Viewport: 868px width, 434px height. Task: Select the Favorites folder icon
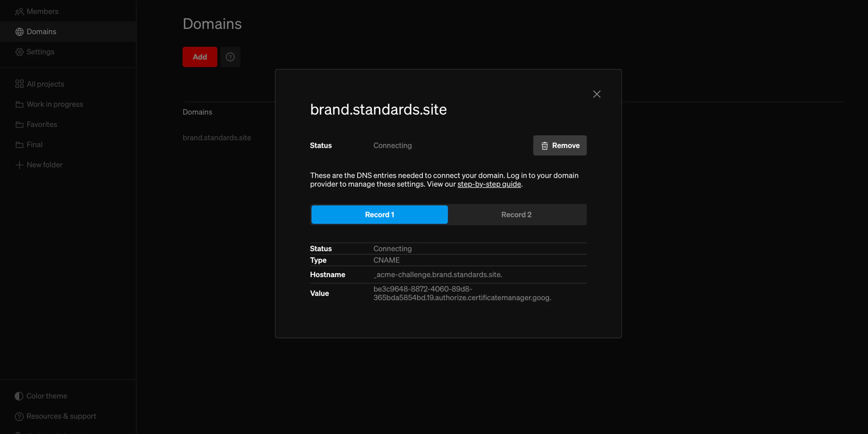(20, 124)
